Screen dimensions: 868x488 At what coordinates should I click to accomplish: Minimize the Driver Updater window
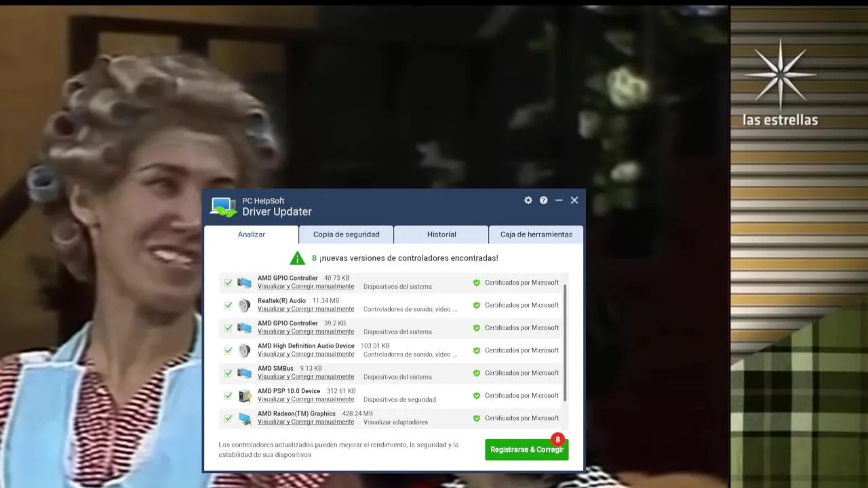coord(559,200)
